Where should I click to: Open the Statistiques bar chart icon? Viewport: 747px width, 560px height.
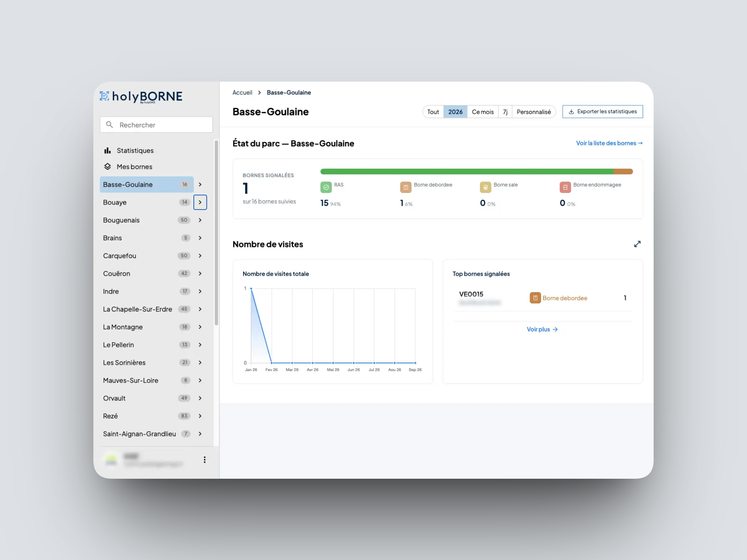coord(107,150)
